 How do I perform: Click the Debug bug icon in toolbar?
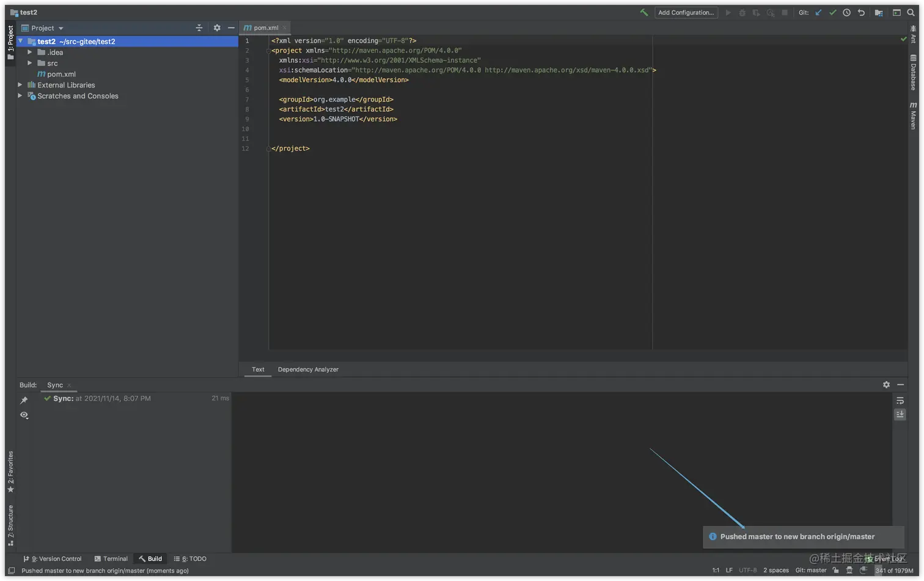(742, 12)
